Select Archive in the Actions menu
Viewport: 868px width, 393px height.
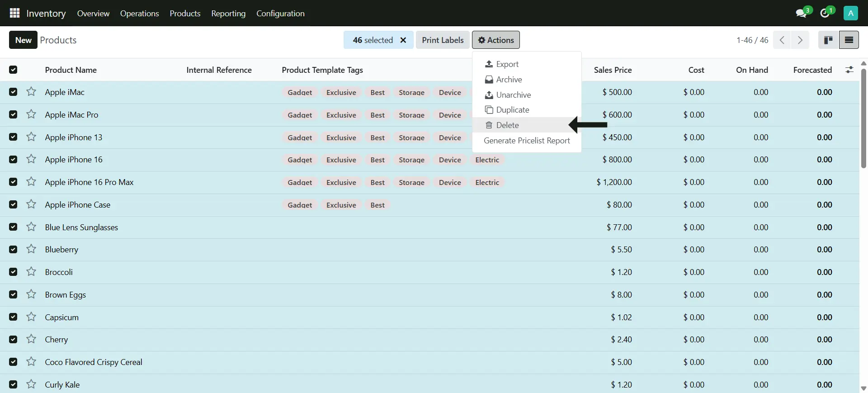pyautogui.click(x=509, y=80)
